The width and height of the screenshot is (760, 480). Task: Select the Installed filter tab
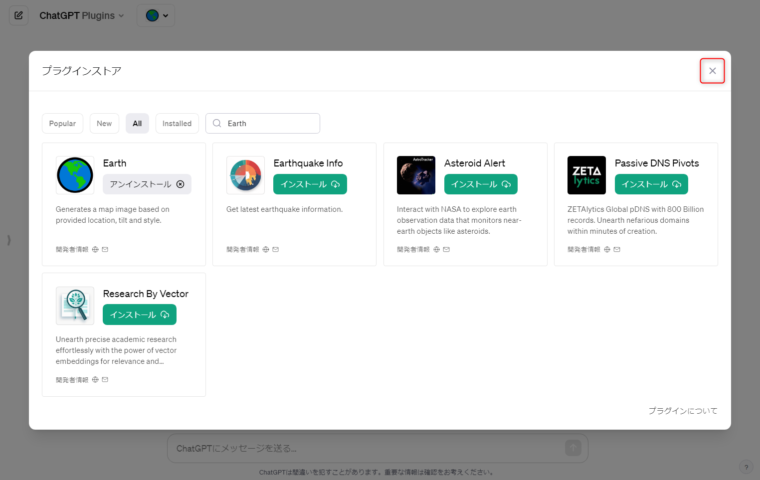point(177,124)
